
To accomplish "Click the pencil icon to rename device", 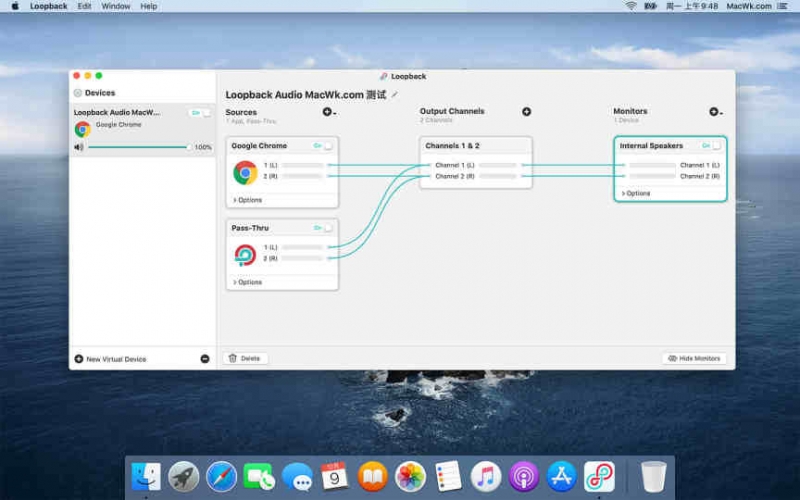I will [x=395, y=95].
